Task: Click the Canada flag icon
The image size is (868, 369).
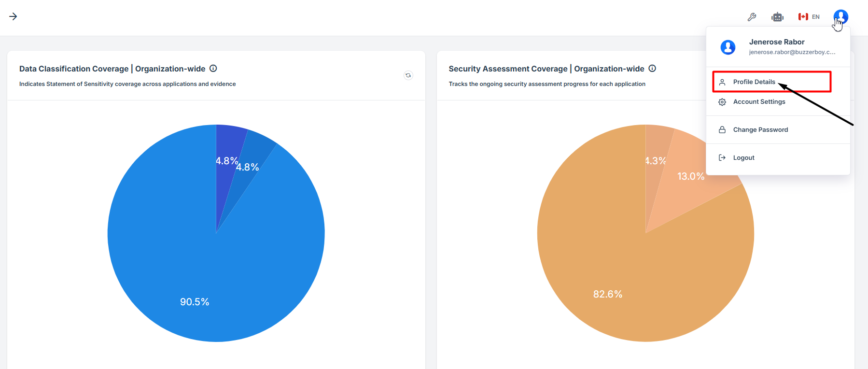Action: [x=803, y=17]
